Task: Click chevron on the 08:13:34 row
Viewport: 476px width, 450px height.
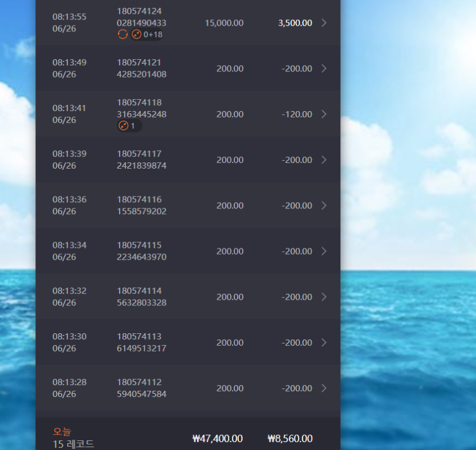Action: 324,251
